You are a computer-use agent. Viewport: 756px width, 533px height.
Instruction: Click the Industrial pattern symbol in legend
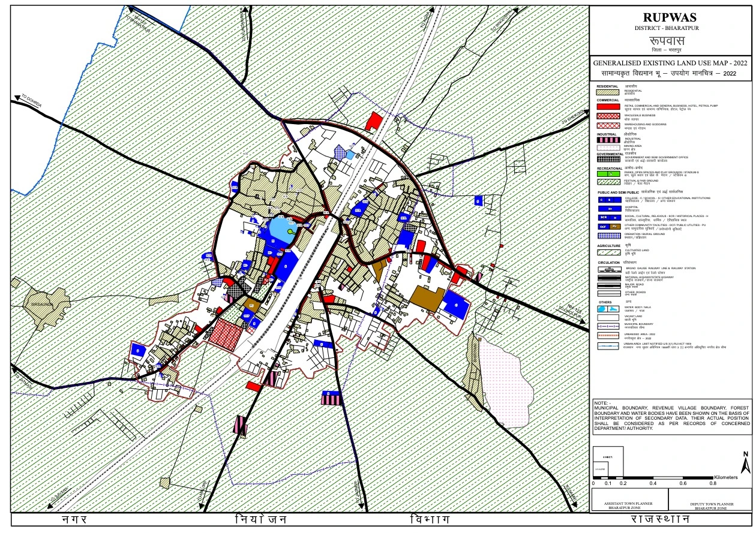tap(607, 141)
